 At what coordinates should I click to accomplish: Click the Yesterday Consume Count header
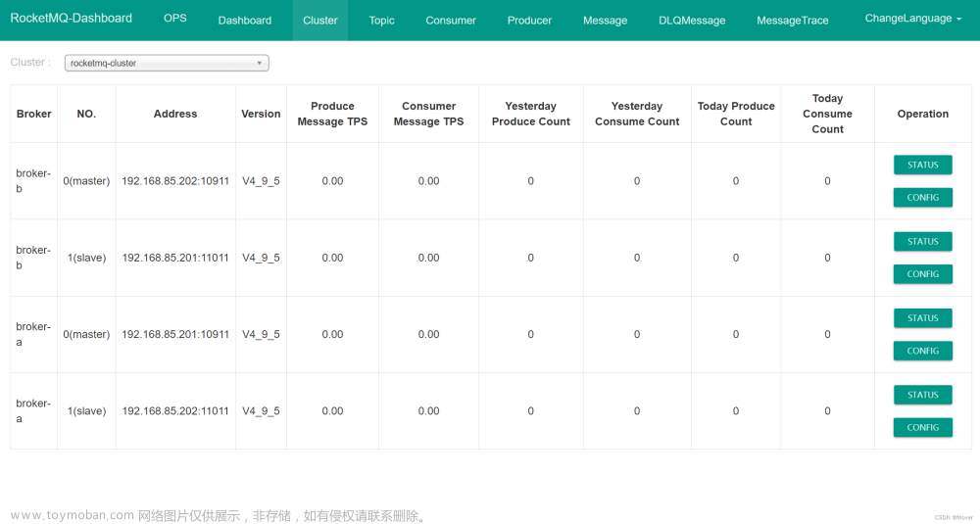coord(637,114)
